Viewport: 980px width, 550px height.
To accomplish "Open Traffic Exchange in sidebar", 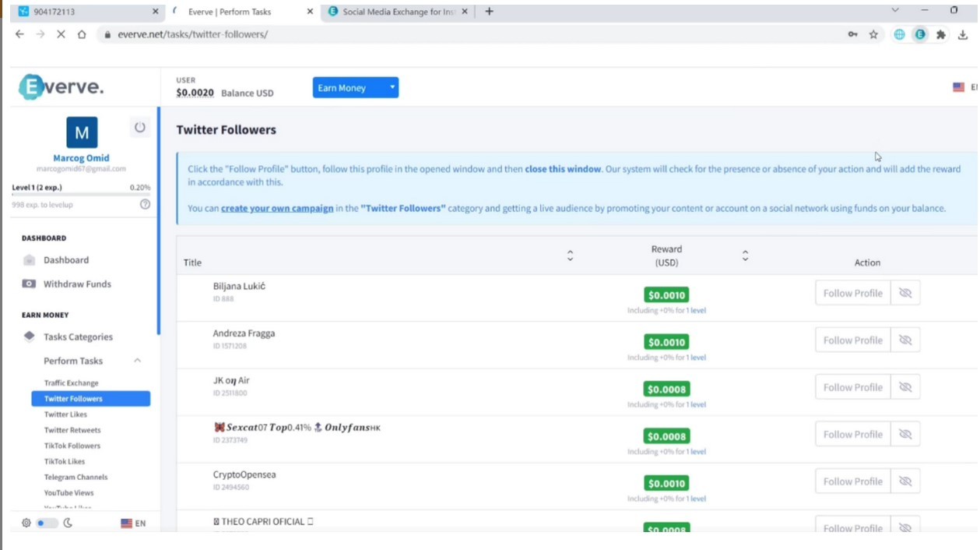I will 72,383.
